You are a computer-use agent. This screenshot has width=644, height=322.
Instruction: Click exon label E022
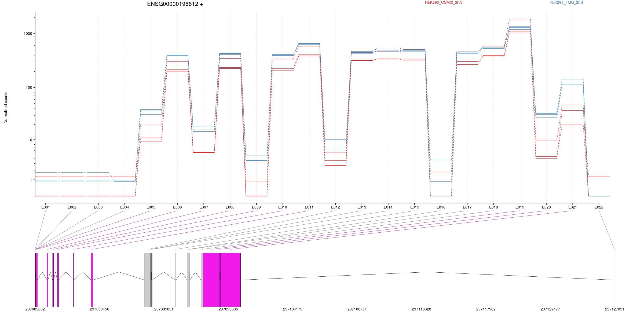tap(599, 207)
